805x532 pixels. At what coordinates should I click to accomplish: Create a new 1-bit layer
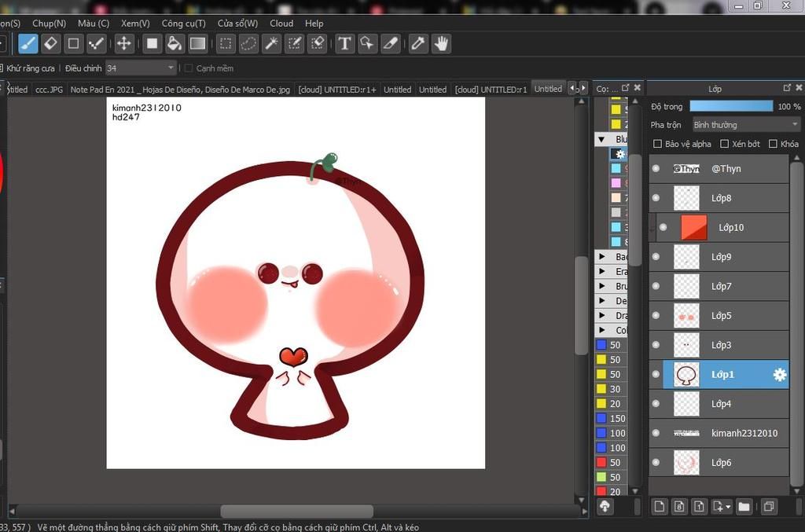click(x=699, y=507)
